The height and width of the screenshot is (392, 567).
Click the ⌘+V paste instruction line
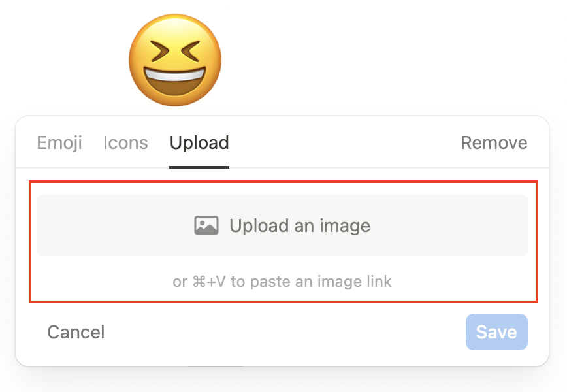pyautogui.click(x=282, y=282)
